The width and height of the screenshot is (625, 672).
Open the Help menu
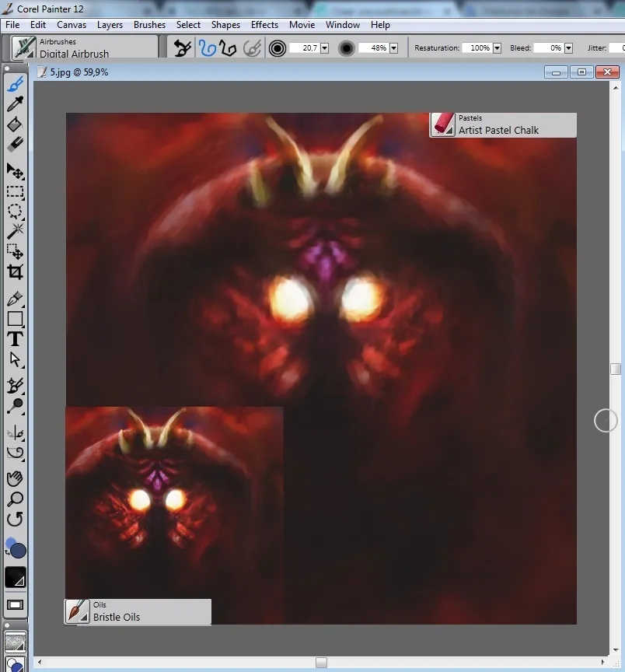(380, 25)
